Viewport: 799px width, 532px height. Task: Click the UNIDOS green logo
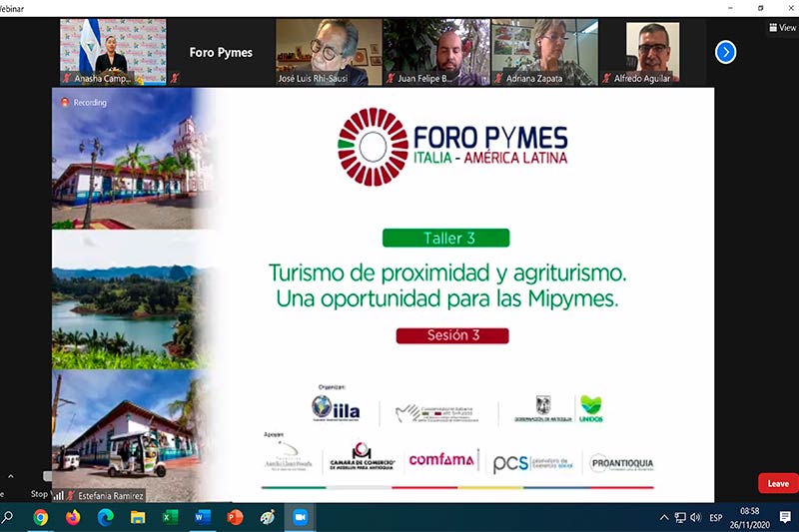tap(591, 409)
